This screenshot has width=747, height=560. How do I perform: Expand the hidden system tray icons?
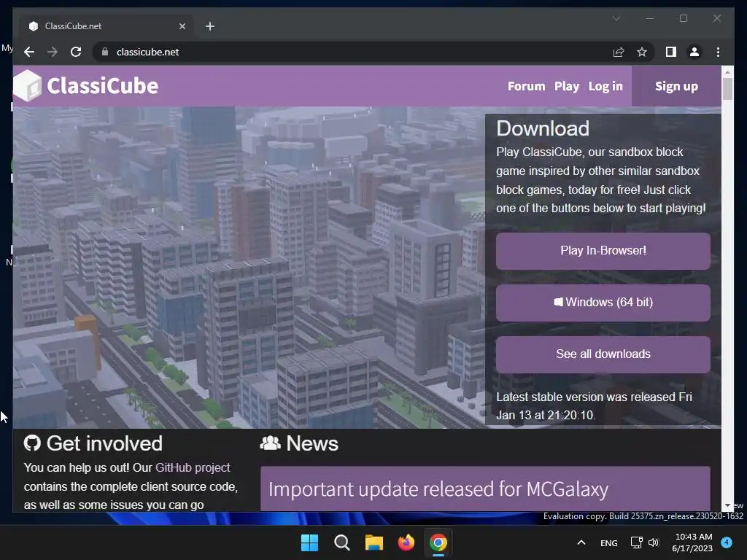pyautogui.click(x=581, y=542)
